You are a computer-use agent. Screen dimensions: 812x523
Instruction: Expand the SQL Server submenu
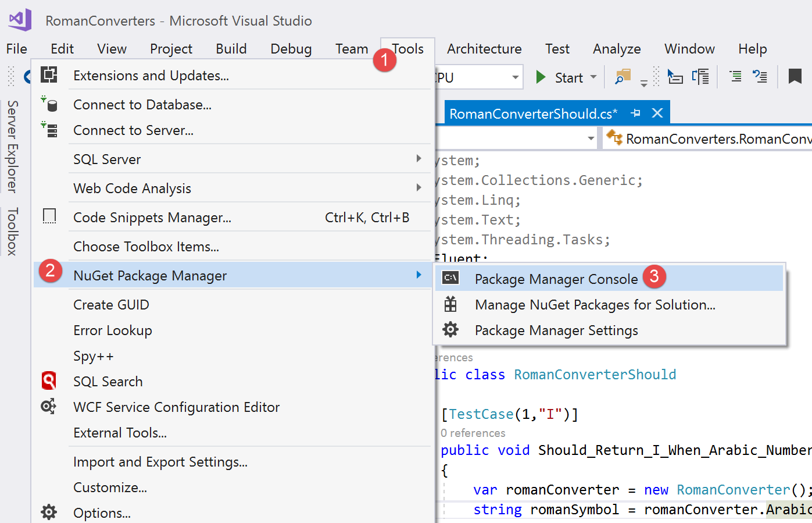pos(418,159)
